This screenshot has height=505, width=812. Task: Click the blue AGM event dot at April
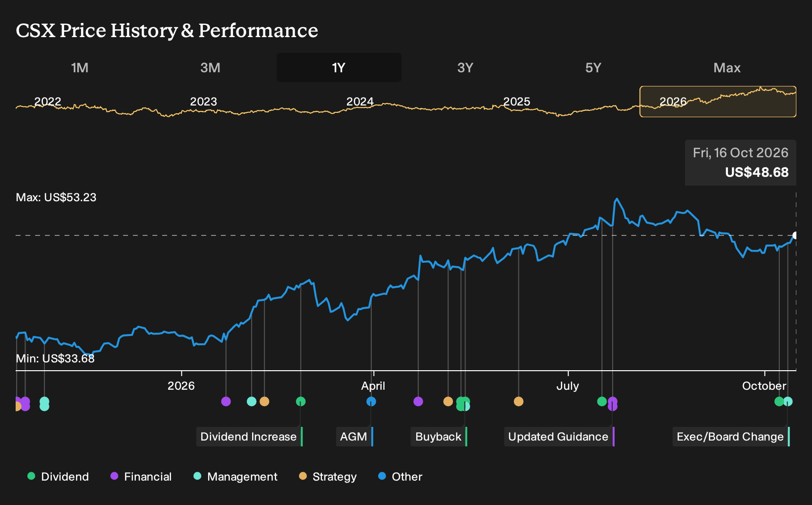point(371,401)
